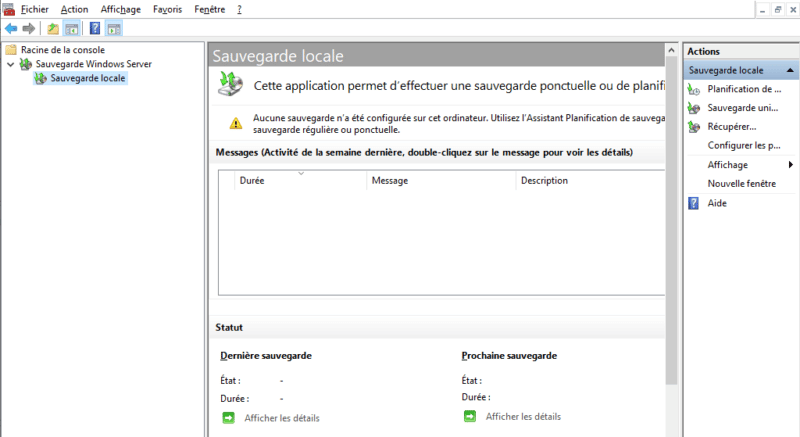This screenshot has width=800, height=437.
Task: Open the Favoris menu
Action: coord(167,9)
